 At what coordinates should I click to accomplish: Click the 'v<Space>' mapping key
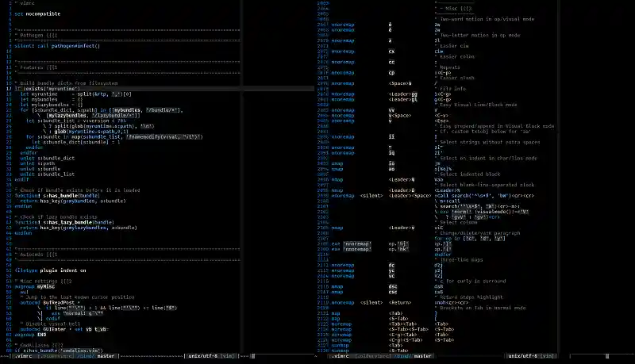pyautogui.click(x=400, y=115)
